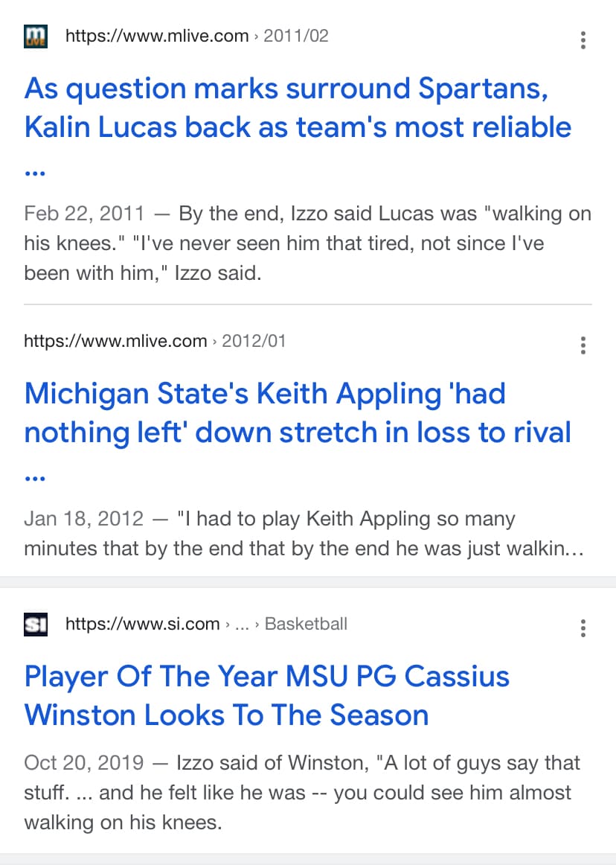Tap the 2011/02 breadcrumb path
The image size is (616, 865).
coord(295,36)
